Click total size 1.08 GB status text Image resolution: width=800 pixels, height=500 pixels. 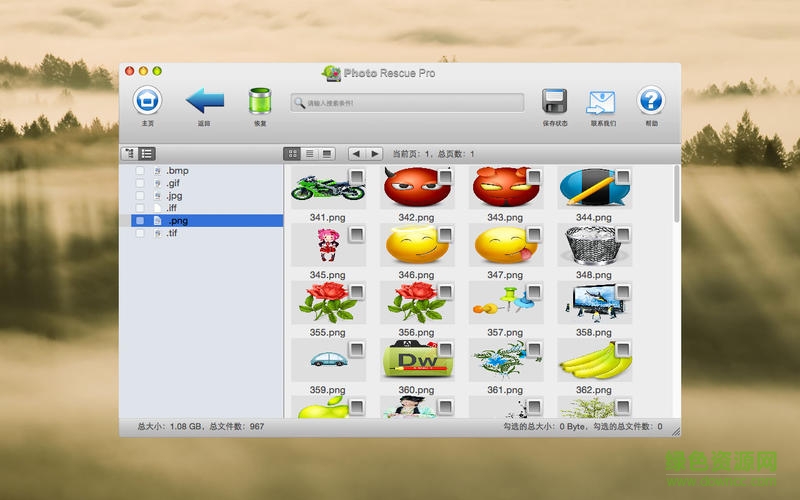pyautogui.click(x=201, y=426)
